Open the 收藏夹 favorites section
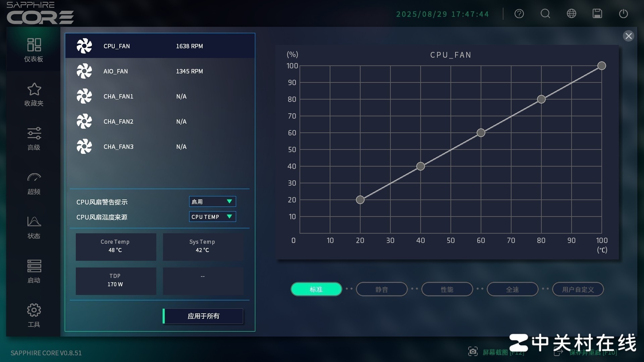644x362 pixels. (34, 94)
